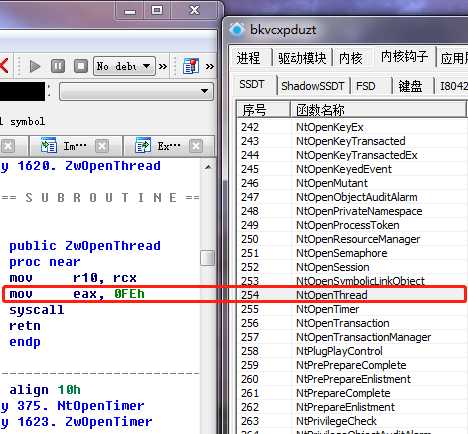The width and height of the screenshot is (468, 434).
Task: Stop the process with the stop icon
Action: click(x=81, y=66)
